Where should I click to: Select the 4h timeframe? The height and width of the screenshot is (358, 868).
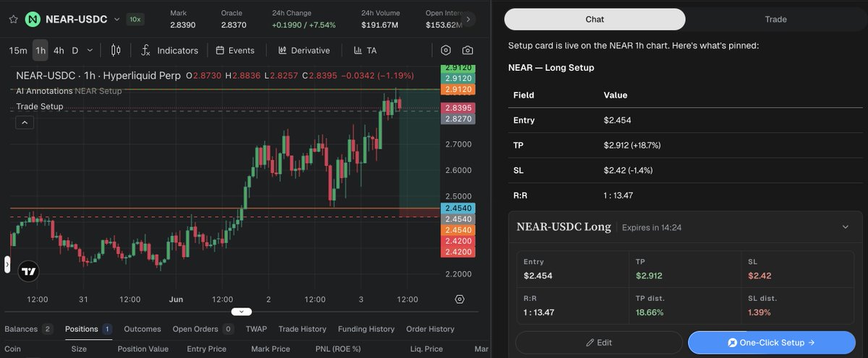coord(59,50)
